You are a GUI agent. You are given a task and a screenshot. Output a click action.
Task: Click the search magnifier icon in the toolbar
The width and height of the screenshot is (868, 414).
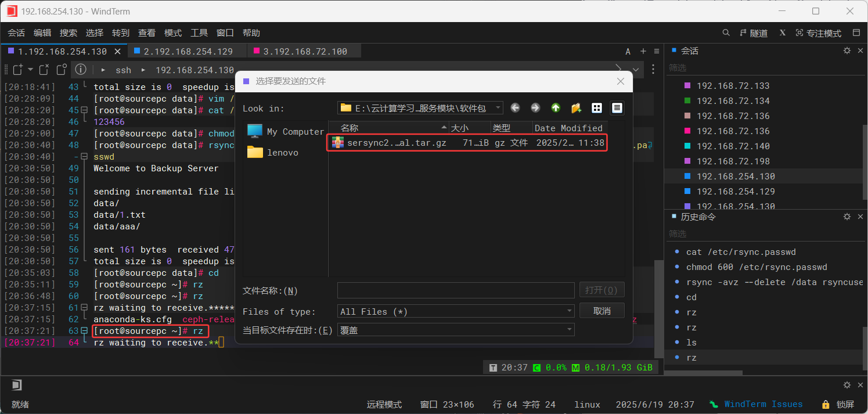click(x=726, y=33)
